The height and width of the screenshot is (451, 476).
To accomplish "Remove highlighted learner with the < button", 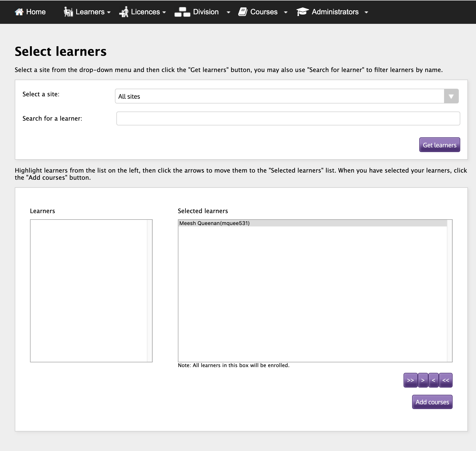I will coord(433,380).
